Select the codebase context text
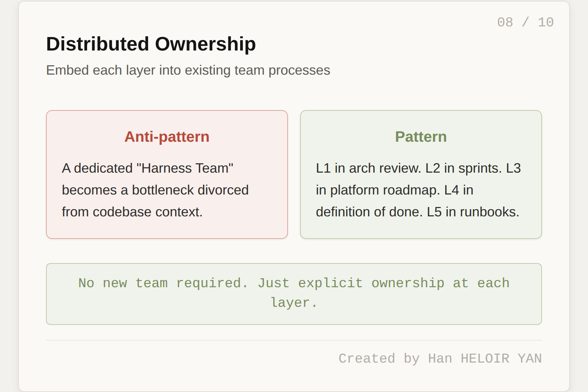This screenshot has height=392, width=588. tap(132, 212)
